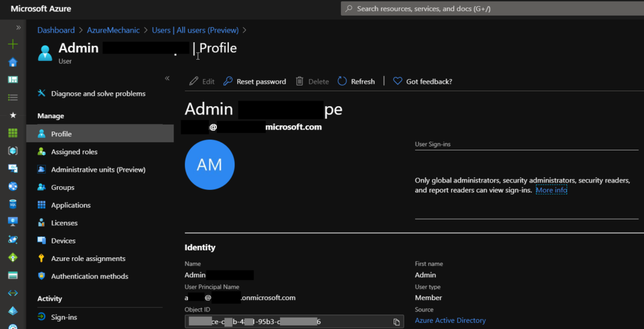The image size is (644, 329).
Task: Open Azure Active Directory pyramid icon
Action: tap(13, 311)
